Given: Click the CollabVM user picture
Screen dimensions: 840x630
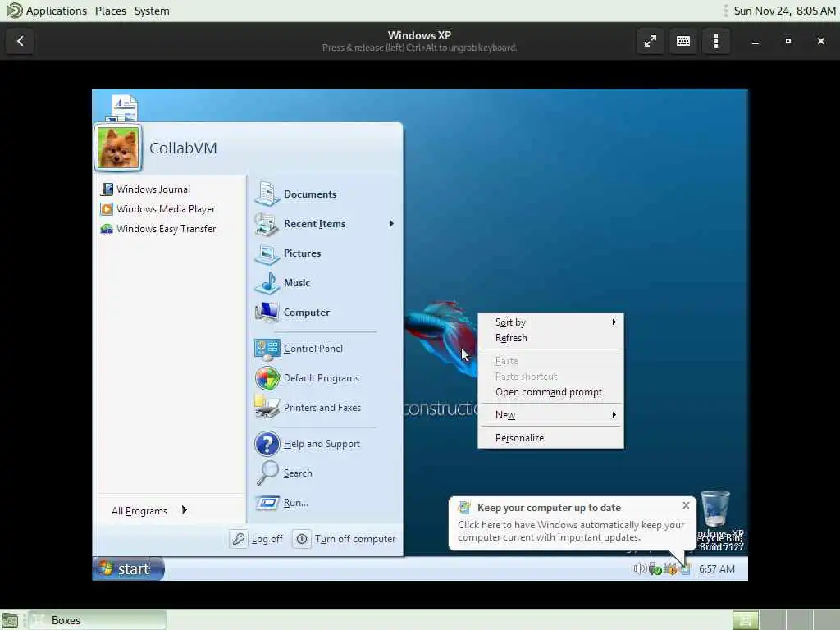Looking at the screenshot, I should (118, 148).
